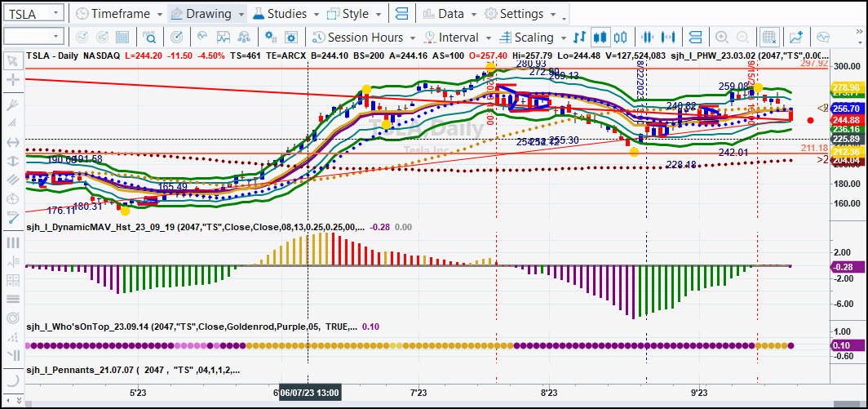The width and height of the screenshot is (868, 409).
Task: Click the zoom out magnifier icon
Action: [x=742, y=37]
